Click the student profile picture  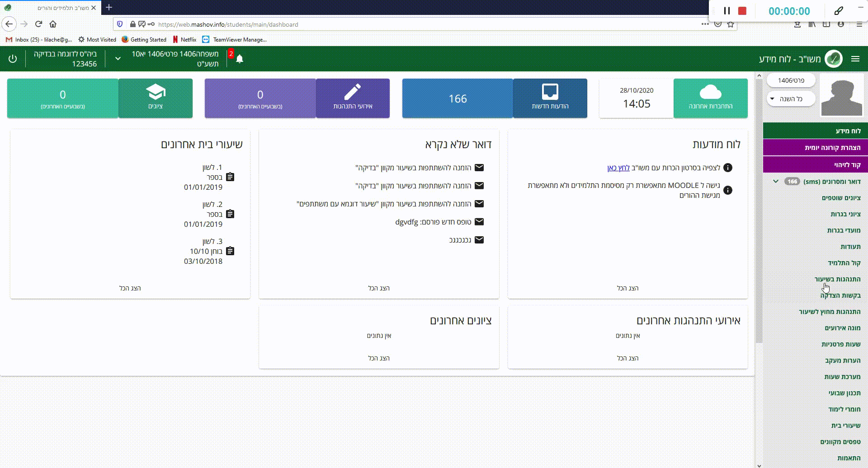(x=841, y=95)
